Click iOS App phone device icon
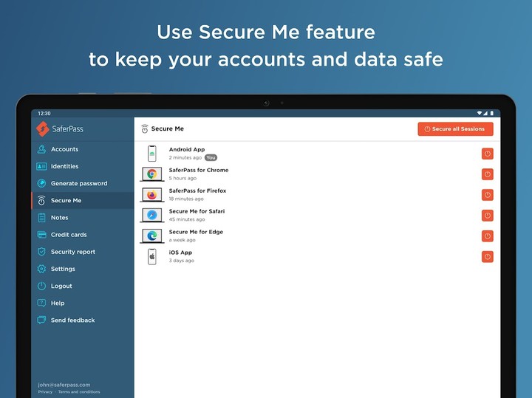 click(x=152, y=257)
